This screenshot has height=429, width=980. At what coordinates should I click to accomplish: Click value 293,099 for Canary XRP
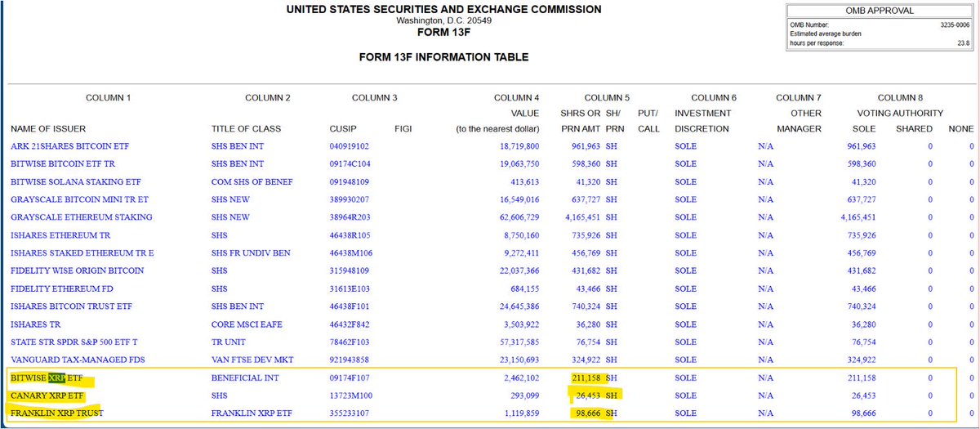point(526,395)
